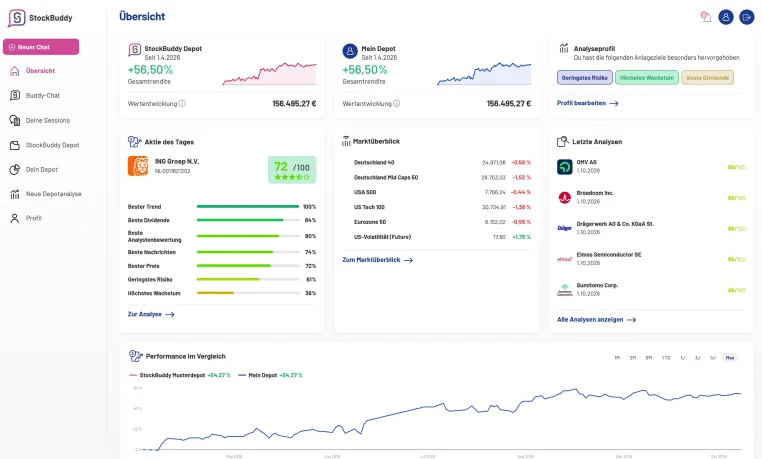Open Dein Depot pie chart icon
Viewport: 762px width, 459px height.
pyautogui.click(x=15, y=170)
